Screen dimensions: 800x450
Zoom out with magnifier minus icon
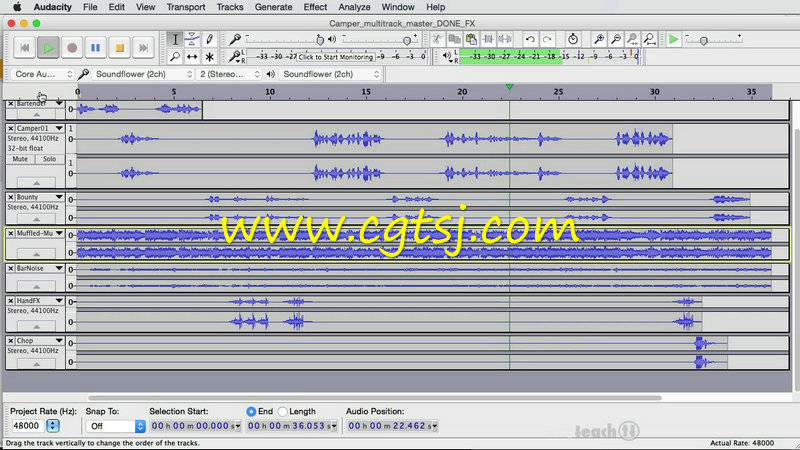click(616, 39)
